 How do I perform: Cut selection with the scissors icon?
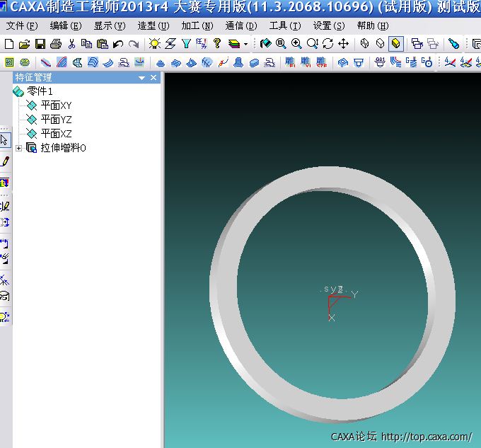(71, 44)
